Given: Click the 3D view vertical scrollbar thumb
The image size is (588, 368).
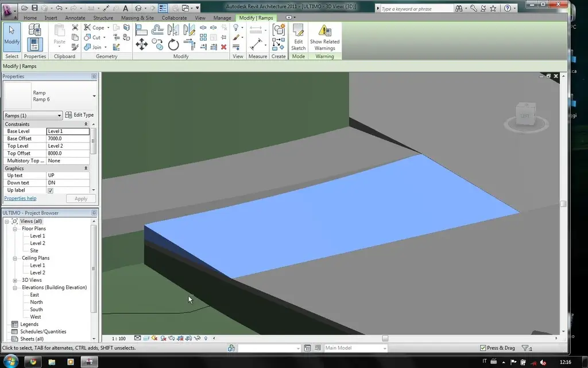Looking at the screenshot, I should 563,204.
